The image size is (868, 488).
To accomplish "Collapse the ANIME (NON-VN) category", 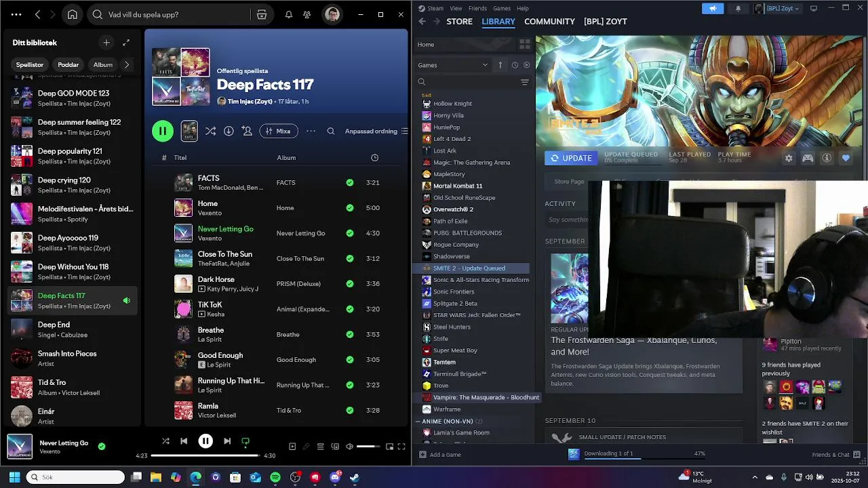I will click(x=418, y=421).
